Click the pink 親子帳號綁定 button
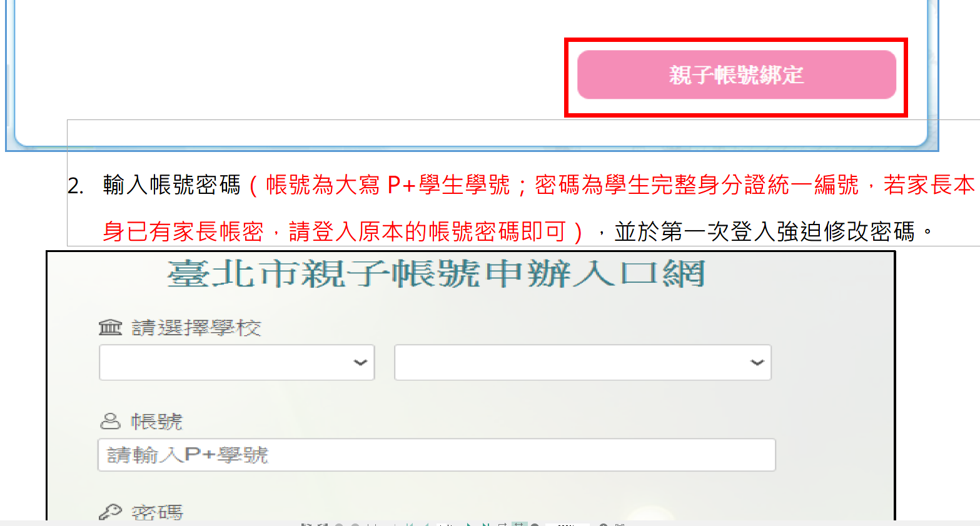The height and width of the screenshot is (526, 980). tap(737, 75)
